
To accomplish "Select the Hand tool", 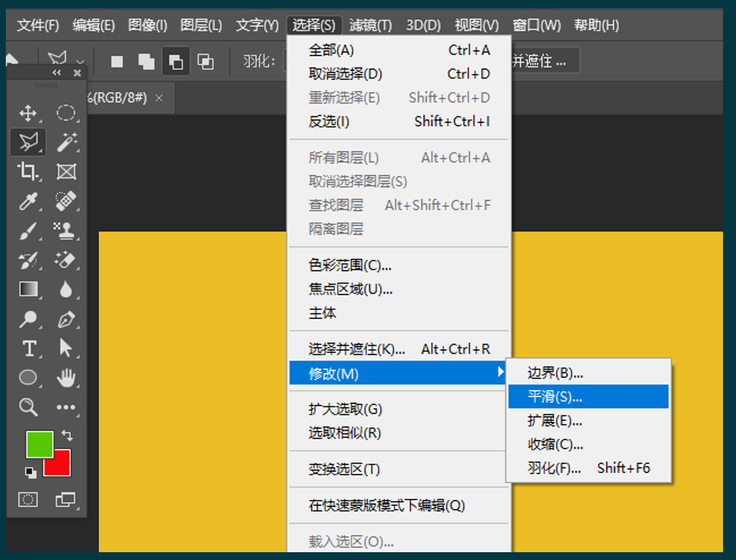I will [66, 377].
